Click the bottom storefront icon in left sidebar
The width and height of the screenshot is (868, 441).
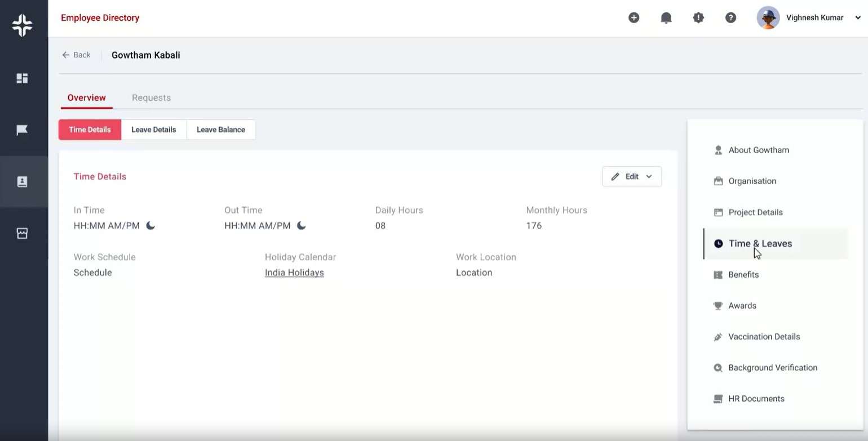(x=23, y=233)
